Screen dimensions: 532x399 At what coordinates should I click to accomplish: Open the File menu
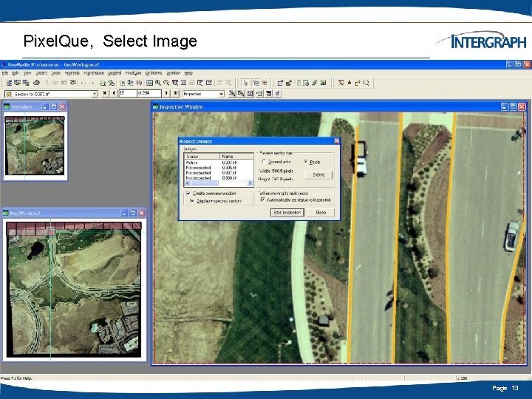(4, 73)
